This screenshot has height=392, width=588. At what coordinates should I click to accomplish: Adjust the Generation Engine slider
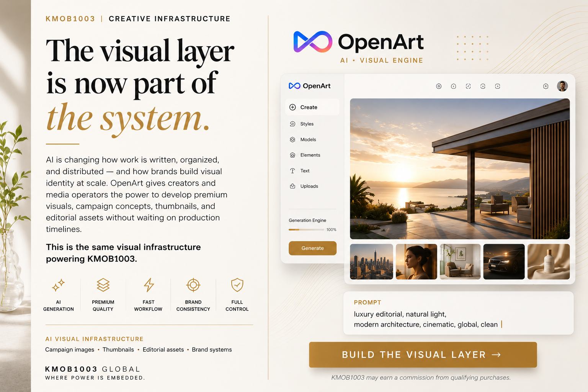306,230
